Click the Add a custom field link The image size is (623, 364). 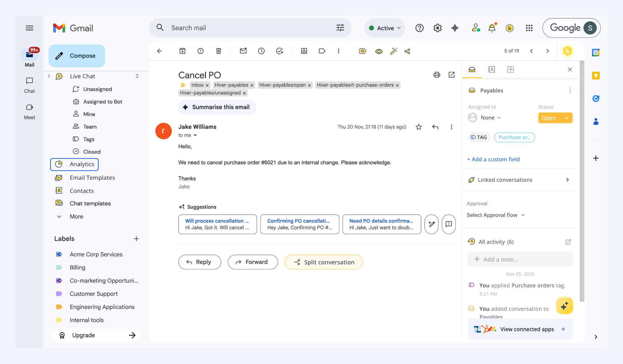[493, 159]
